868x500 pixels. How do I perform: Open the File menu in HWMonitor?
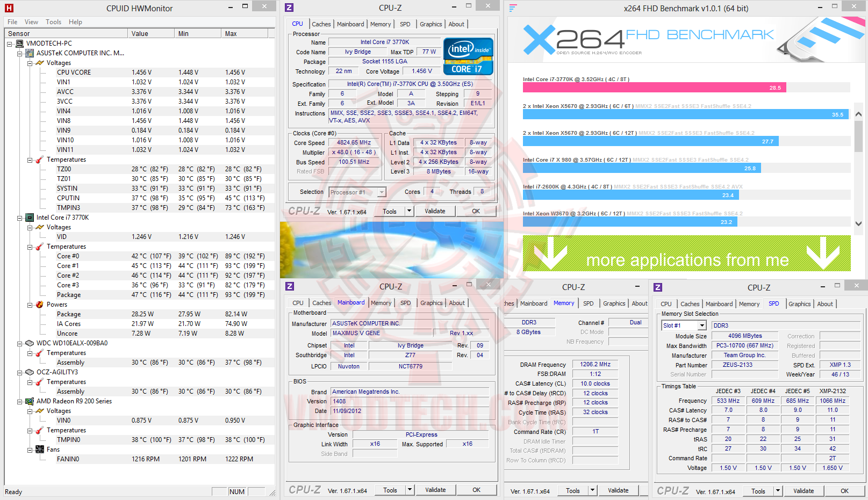click(x=12, y=22)
